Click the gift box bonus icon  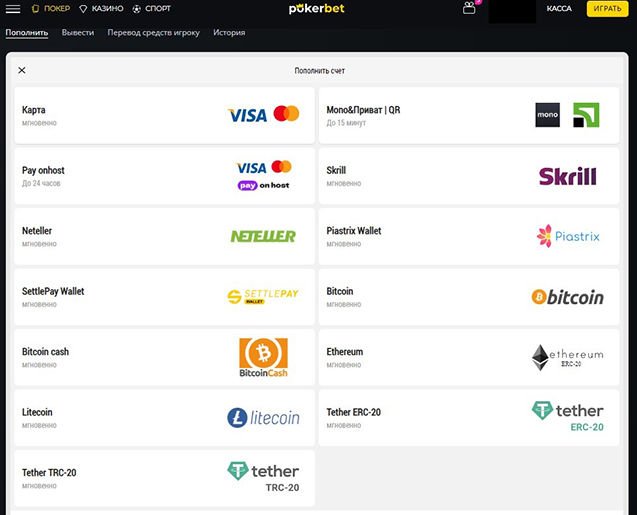pyautogui.click(x=469, y=9)
